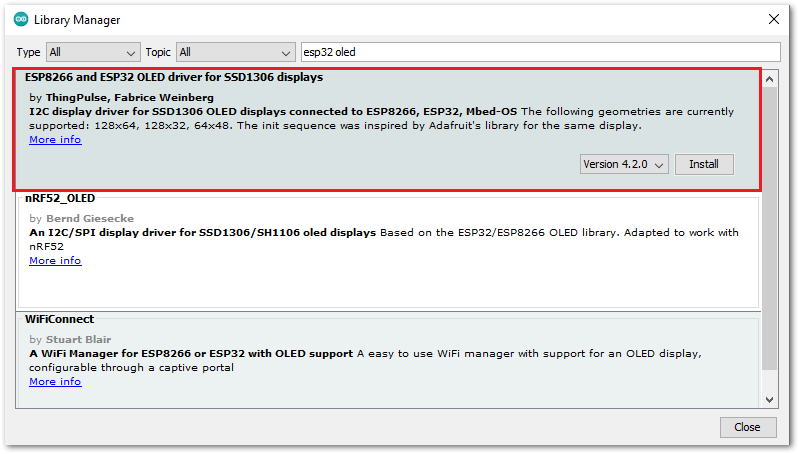Viewport: 799px width, 454px height.
Task: Open More info for WiFiConnect library
Action: 55,382
